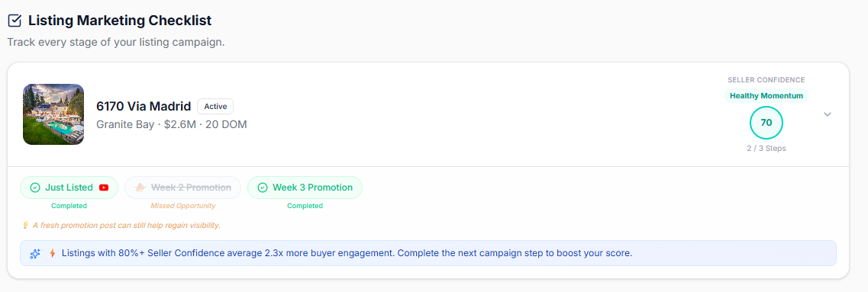Screen dimensions: 868x292
Task: Click the checklist icon beside Listing Marketing Checklist
Action: click(x=15, y=21)
